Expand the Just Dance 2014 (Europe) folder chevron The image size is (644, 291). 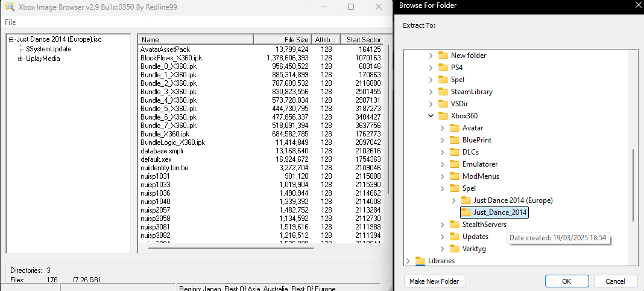(x=454, y=200)
